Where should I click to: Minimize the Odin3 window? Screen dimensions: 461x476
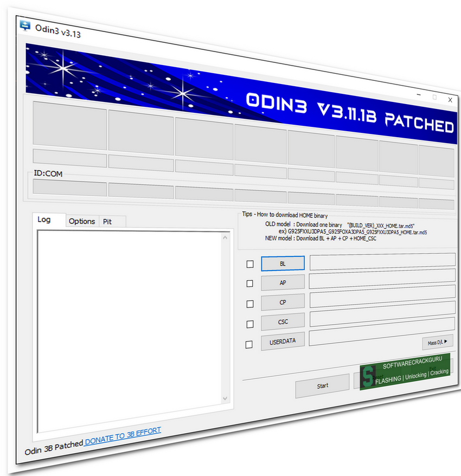coord(419,95)
